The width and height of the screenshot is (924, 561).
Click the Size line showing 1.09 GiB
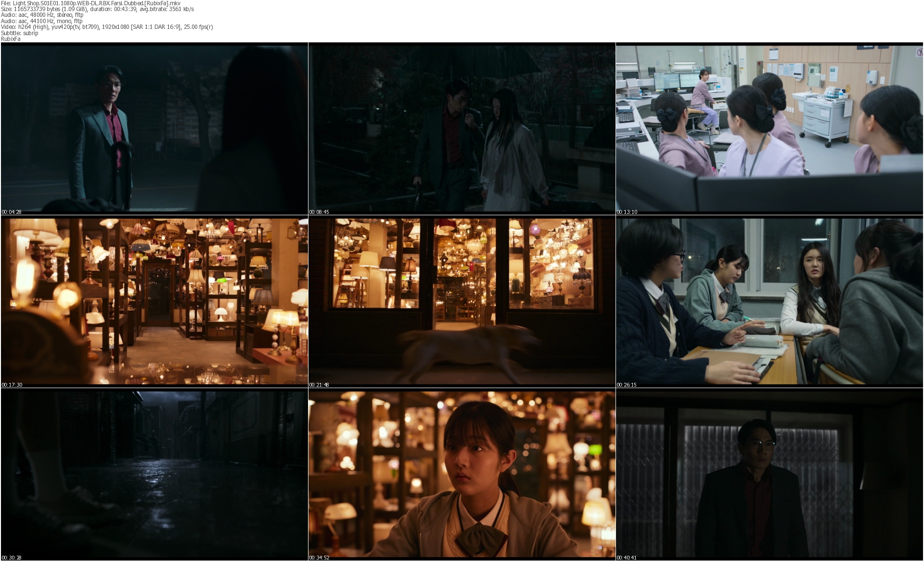pyautogui.click(x=98, y=9)
